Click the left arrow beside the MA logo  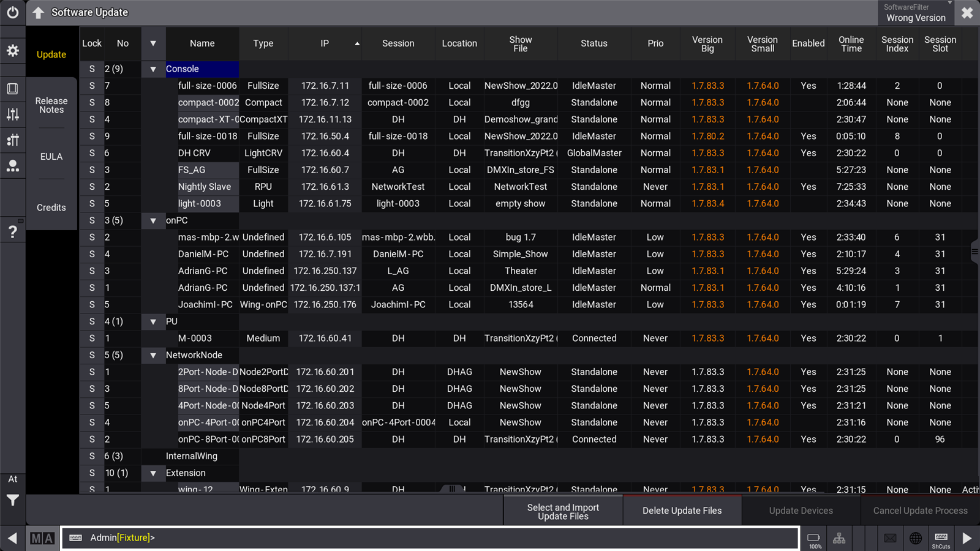[12, 538]
